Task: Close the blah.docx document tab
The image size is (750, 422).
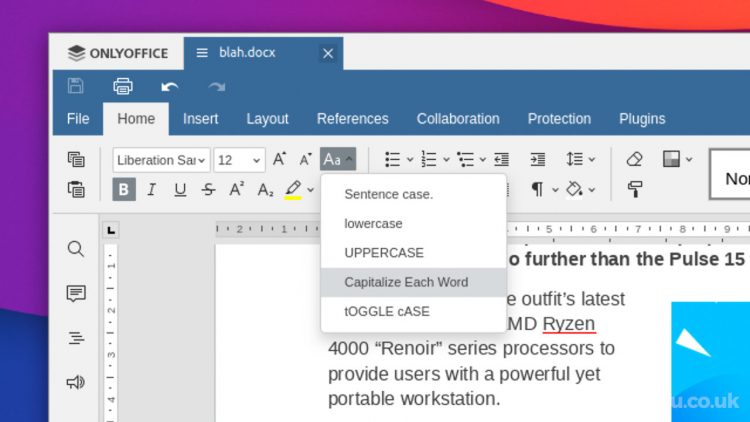Action: (x=328, y=53)
